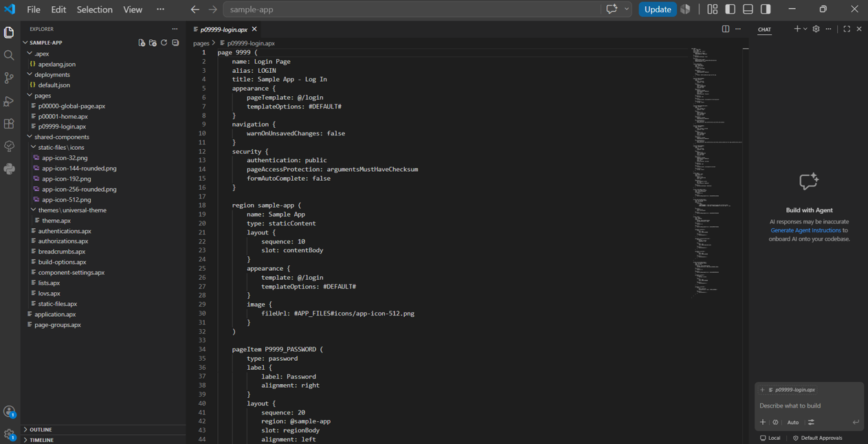Open the Search view in activity bar

9,55
